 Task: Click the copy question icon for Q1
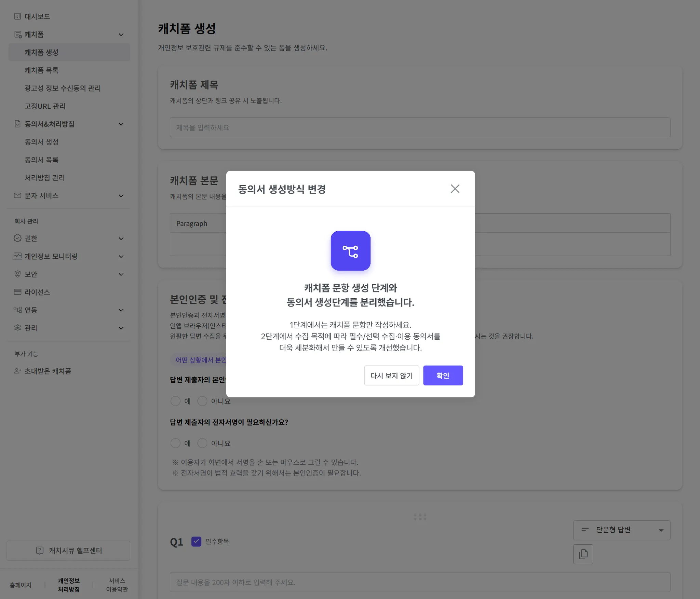point(583,554)
